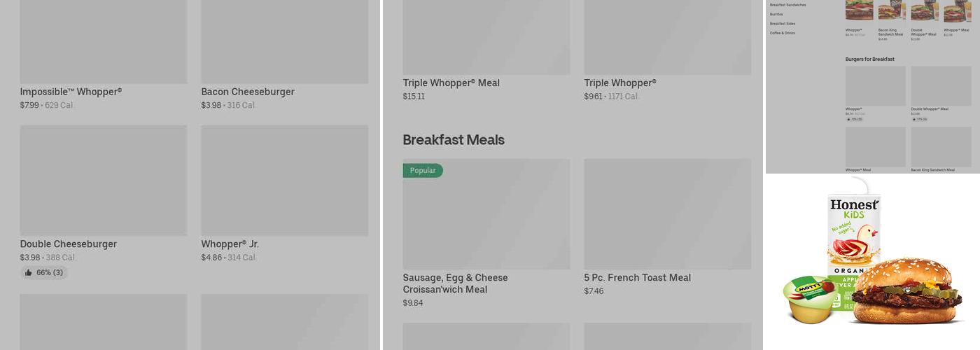Select Breakfast Sides in the sidebar

coord(783,24)
